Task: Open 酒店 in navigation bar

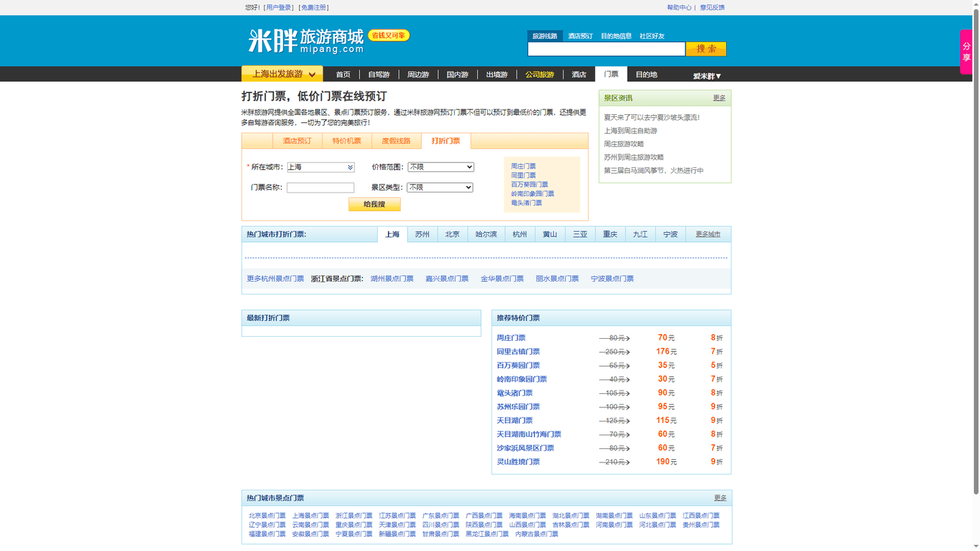Action: tap(579, 74)
